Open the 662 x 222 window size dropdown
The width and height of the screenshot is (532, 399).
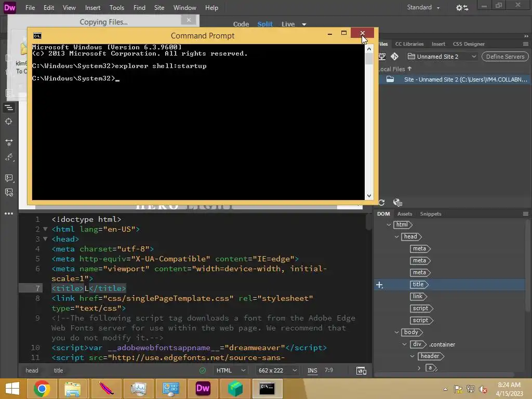278,370
